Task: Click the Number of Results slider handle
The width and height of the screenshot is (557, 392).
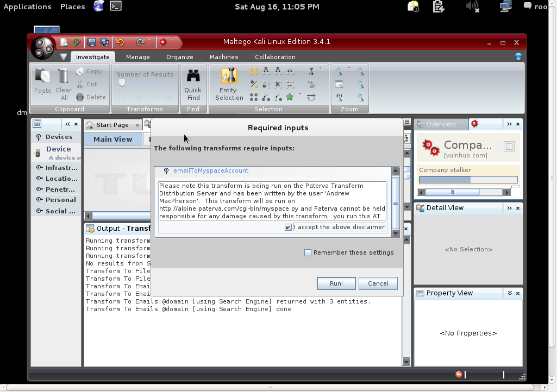Action: coord(122,83)
